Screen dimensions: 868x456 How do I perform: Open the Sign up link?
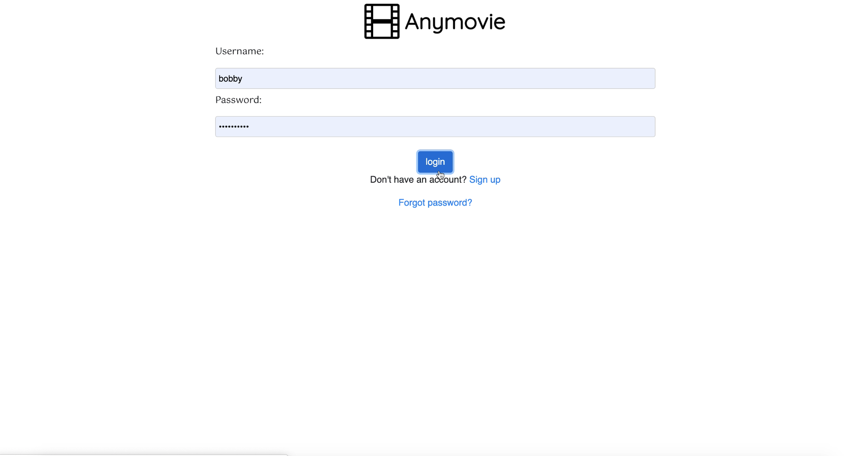pos(485,179)
